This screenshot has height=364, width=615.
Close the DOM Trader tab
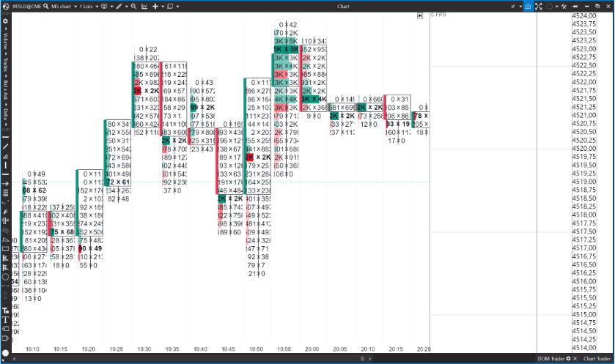coord(575,359)
